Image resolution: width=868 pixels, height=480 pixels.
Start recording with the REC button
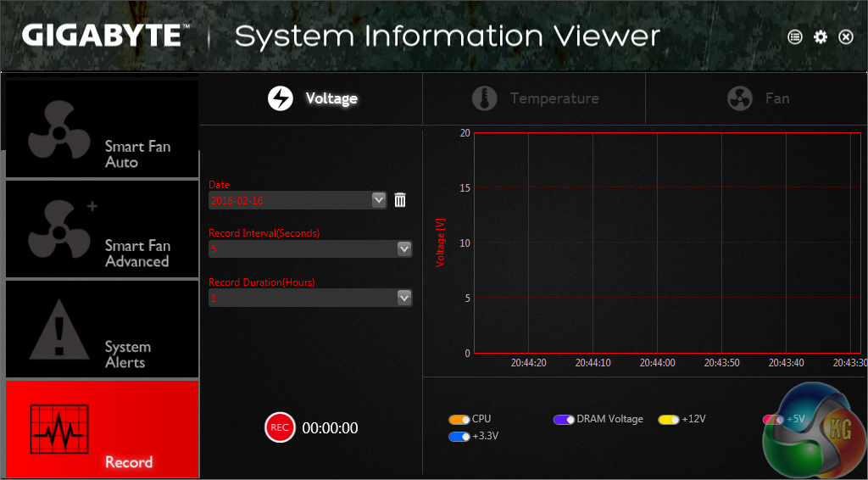(x=280, y=427)
